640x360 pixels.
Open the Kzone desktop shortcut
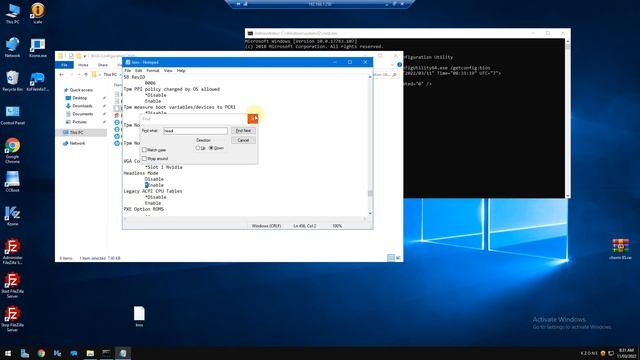click(x=12, y=216)
